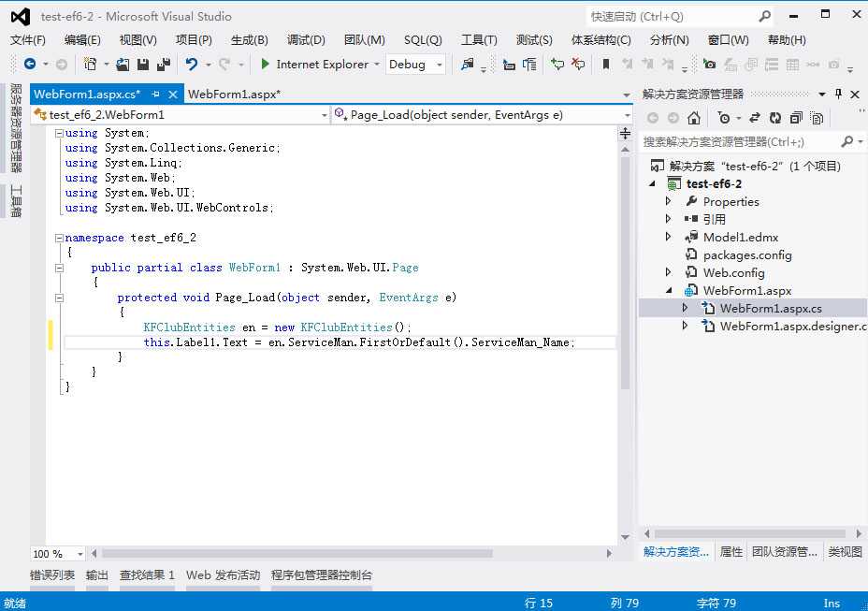Open the test_ef6_2.WebForm1 class dropdown
This screenshot has height=611, width=868.
click(x=325, y=115)
